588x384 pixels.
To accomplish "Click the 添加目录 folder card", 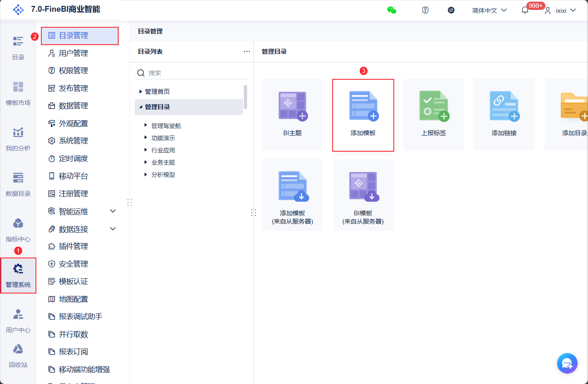I will (x=567, y=114).
